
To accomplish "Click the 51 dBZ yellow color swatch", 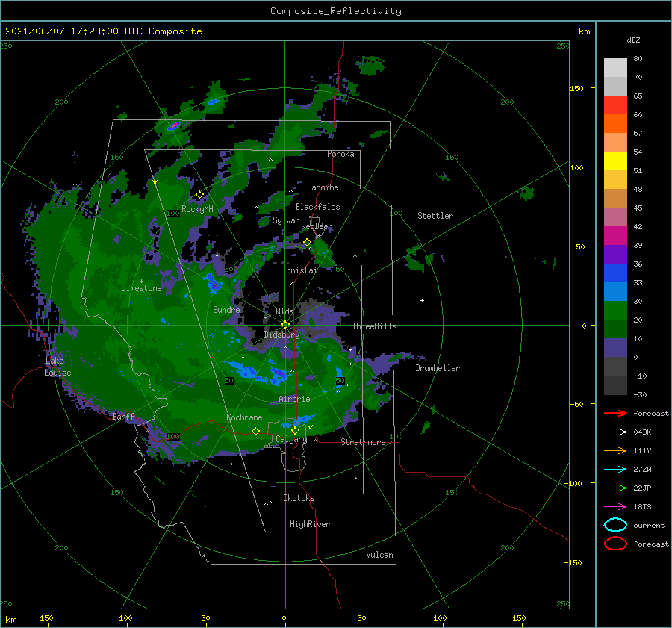I will (615, 161).
